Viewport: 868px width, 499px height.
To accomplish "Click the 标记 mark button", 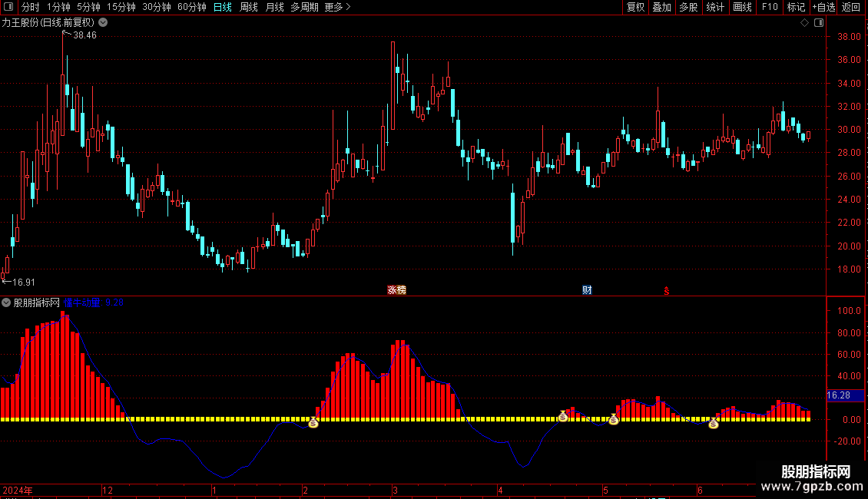I will [x=796, y=7].
